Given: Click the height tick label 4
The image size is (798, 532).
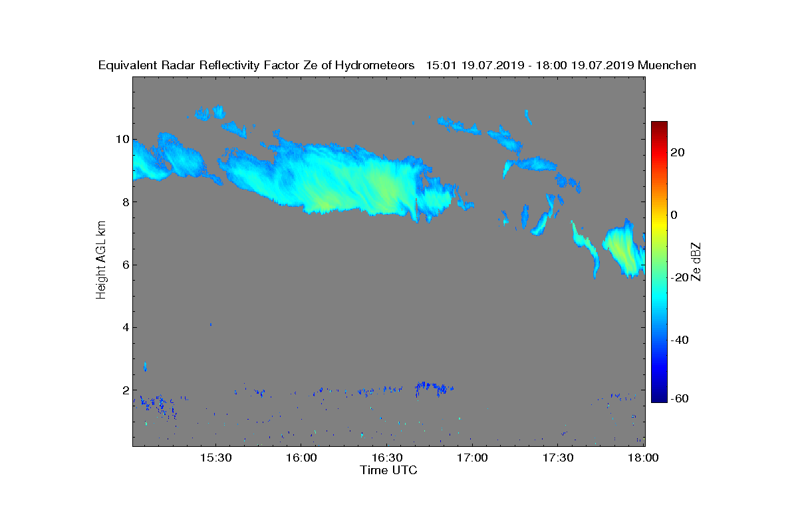Looking at the screenshot, I should (125, 327).
